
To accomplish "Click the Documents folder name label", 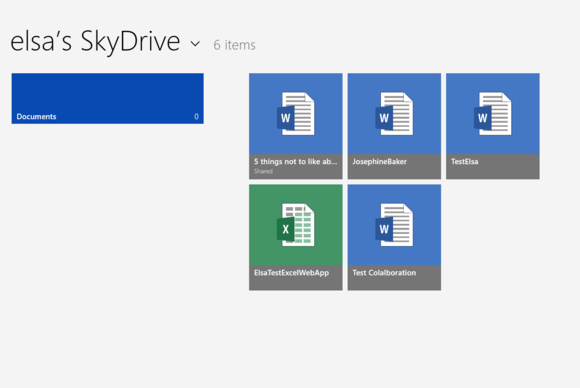I will (x=36, y=117).
